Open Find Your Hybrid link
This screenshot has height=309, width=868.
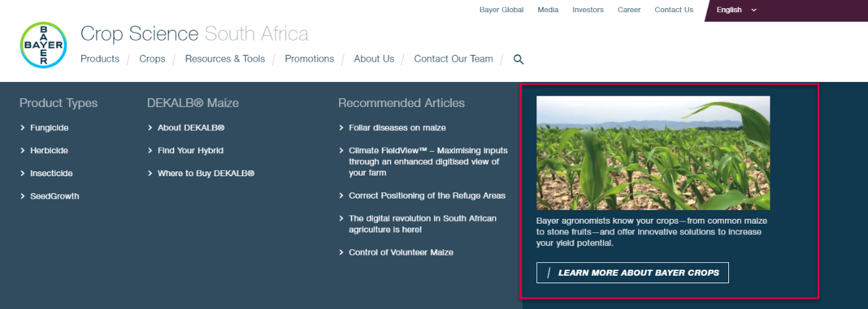click(x=190, y=150)
